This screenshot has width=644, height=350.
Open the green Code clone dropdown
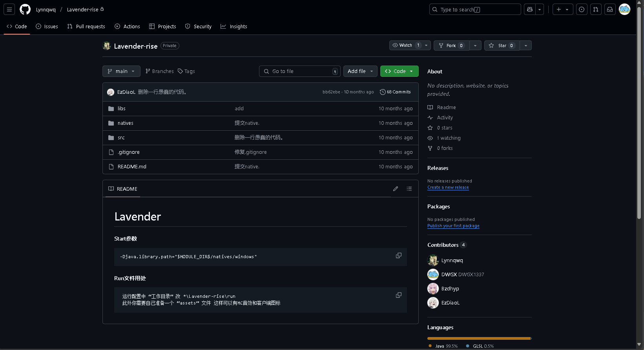(x=399, y=71)
